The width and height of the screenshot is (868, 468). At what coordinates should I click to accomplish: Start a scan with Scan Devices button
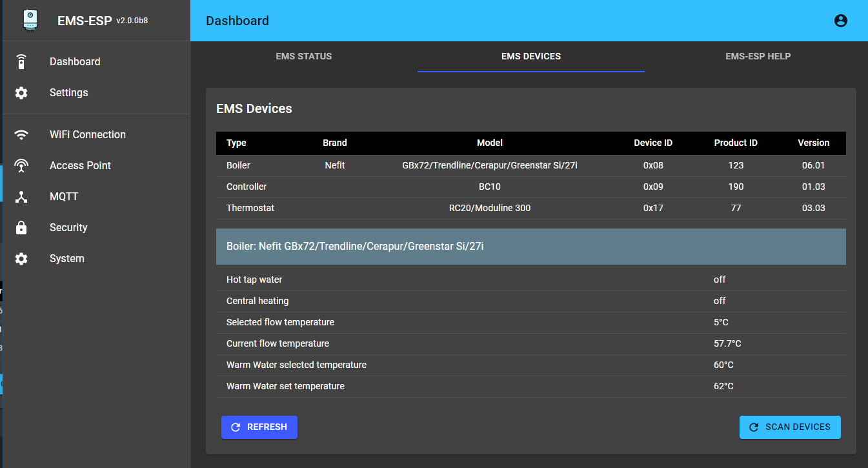pos(790,427)
